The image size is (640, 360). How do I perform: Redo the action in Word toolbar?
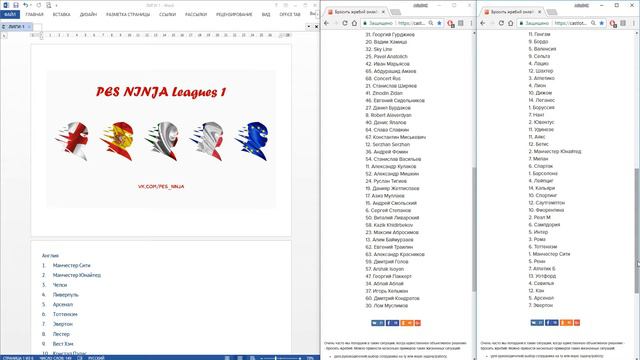[x=39, y=5]
